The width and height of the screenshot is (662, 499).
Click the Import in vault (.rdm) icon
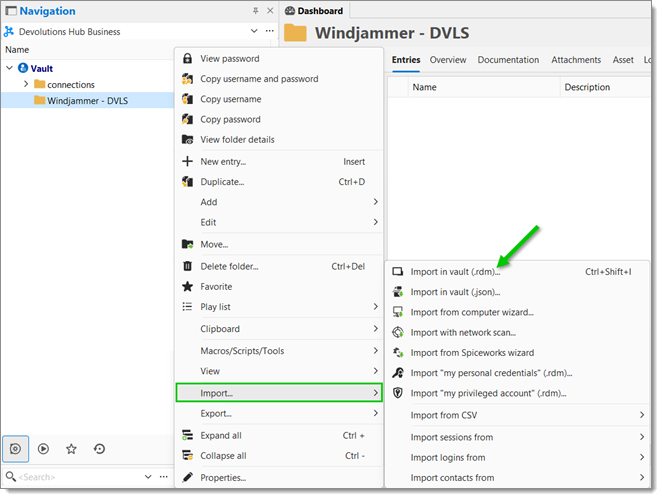tap(398, 271)
